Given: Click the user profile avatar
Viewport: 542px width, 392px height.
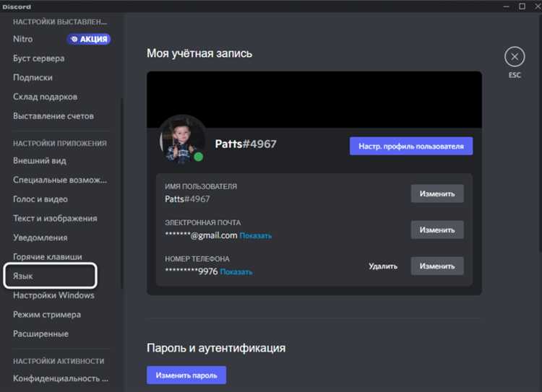Looking at the screenshot, I should [181, 140].
